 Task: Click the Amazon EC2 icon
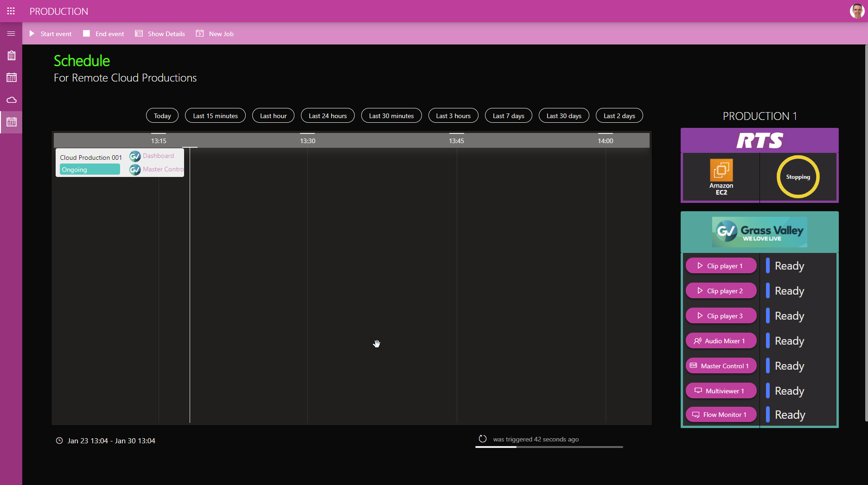tap(721, 177)
